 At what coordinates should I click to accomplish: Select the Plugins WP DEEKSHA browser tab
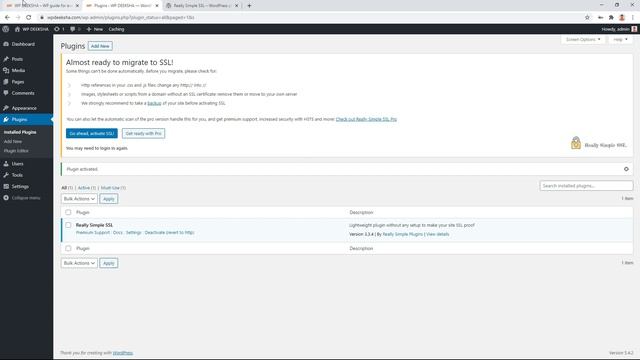point(122,6)
